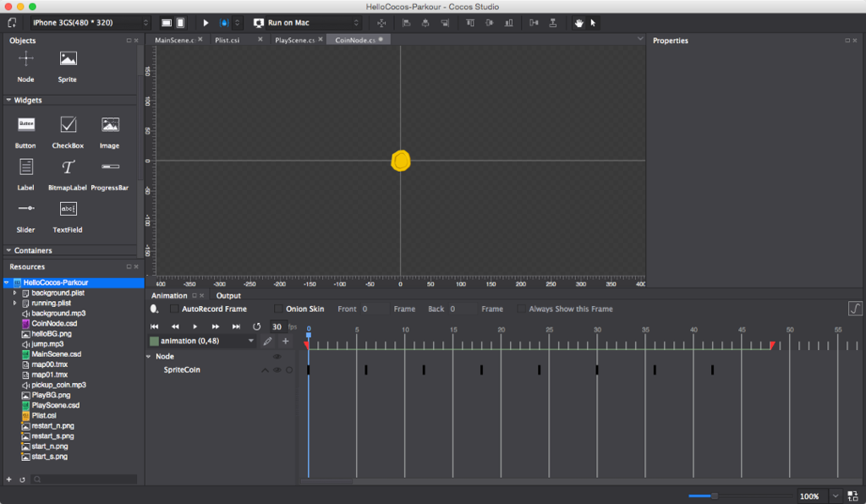This screenshot has width=866, height=504.
Task: Collapse the Widgets section
Action: 8,100
